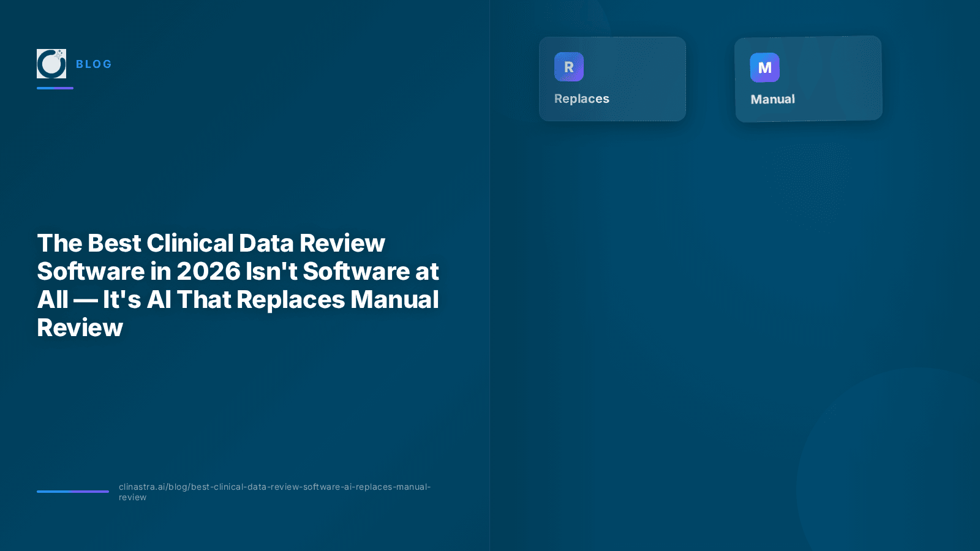Click the Clinastra logo icon

pyautogui.click(x=51, y=64)
